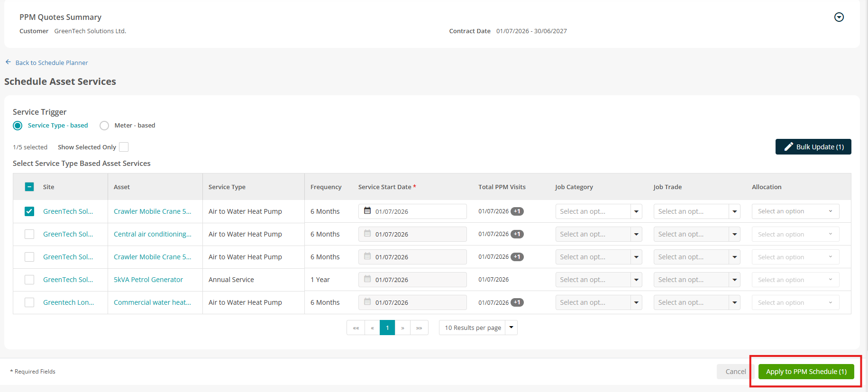This screenshot has height=392, width=868.
Task: Open calendar icon in first row start date
Action: (367, 211)
